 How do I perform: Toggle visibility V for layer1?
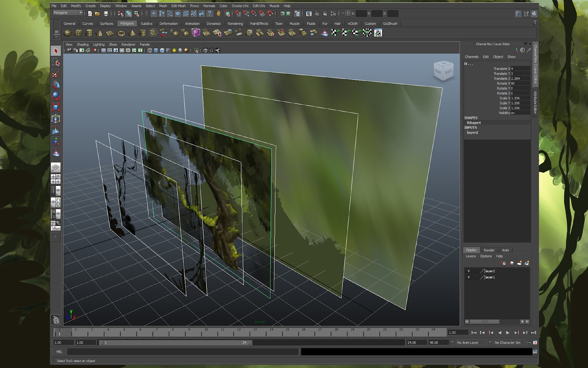(469, 277)
